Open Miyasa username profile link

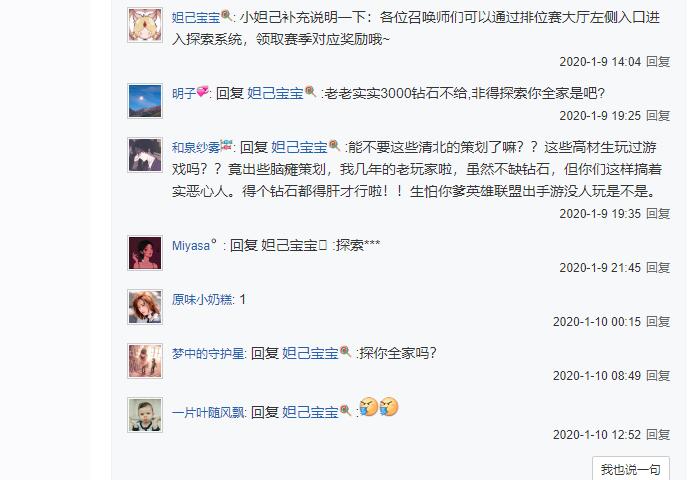coord(191,246)
